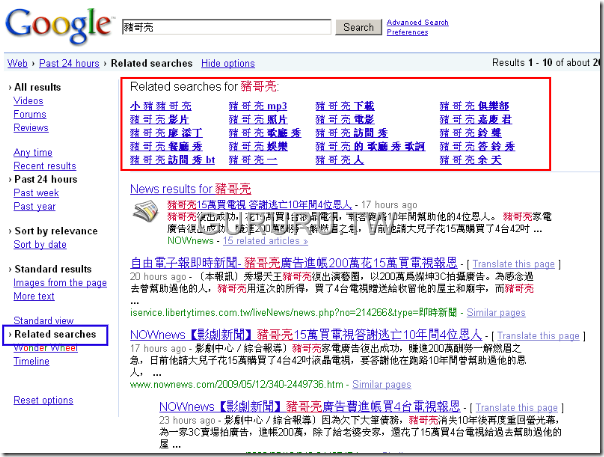The image size is (604, 457).
Task: Open the Advanced Search link
Action: 418,22
